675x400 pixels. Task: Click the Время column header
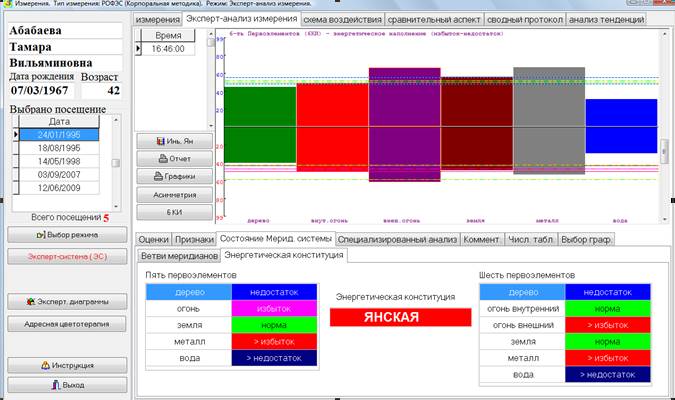(x=168, y=35)
